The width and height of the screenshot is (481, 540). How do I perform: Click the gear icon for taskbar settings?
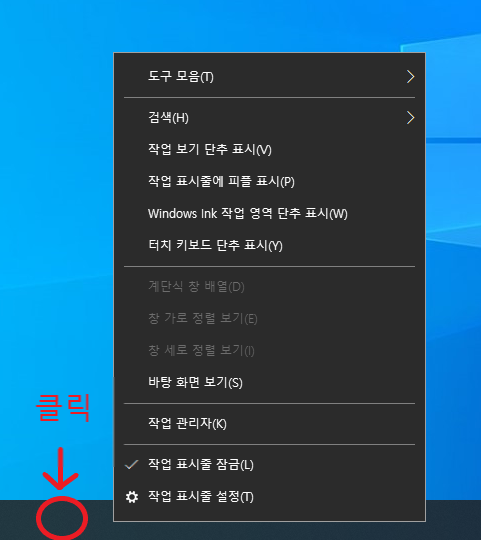click(x=132, y=497)
